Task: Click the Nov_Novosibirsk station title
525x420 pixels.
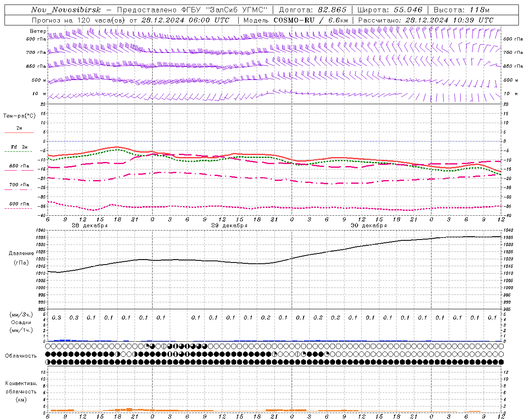Action: (x=66, y=10)
